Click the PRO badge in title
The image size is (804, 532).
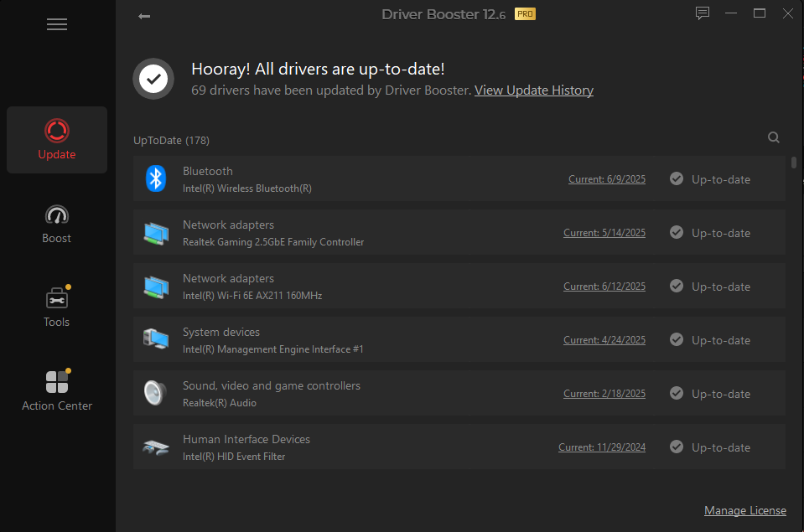point(525,14)
